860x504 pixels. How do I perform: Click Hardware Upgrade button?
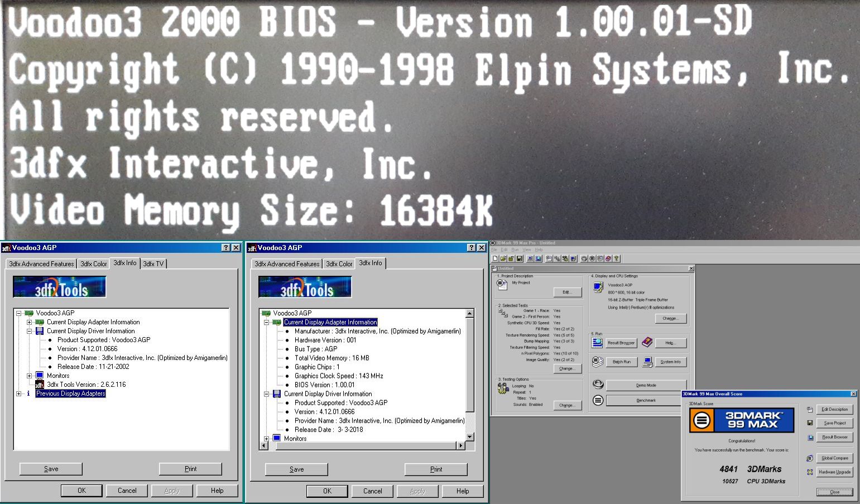(834, 472)
